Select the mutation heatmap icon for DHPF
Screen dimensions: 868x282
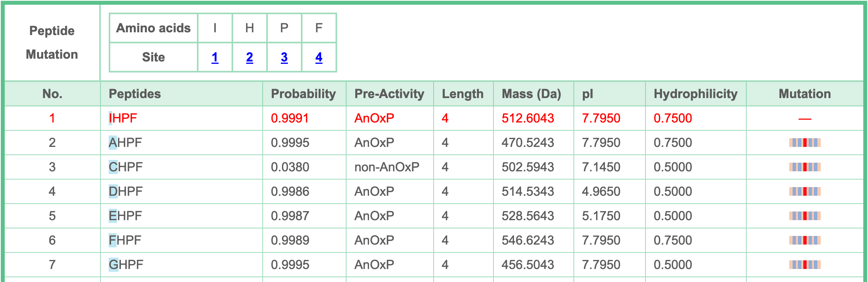tap(805, 191)
